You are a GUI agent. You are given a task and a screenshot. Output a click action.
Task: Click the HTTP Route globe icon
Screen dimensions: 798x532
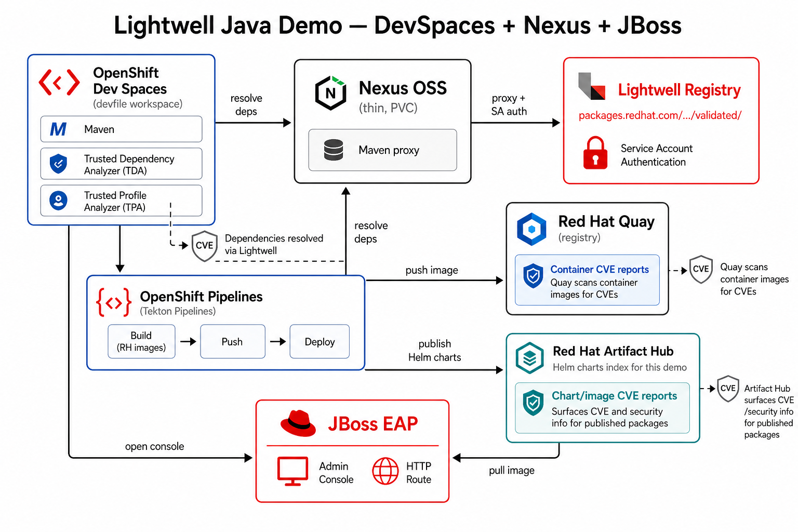pos(385,471)
